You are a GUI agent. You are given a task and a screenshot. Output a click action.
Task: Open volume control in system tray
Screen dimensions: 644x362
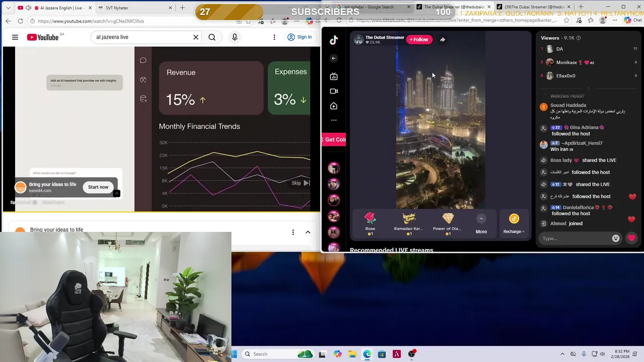click(x=602, y=354)
